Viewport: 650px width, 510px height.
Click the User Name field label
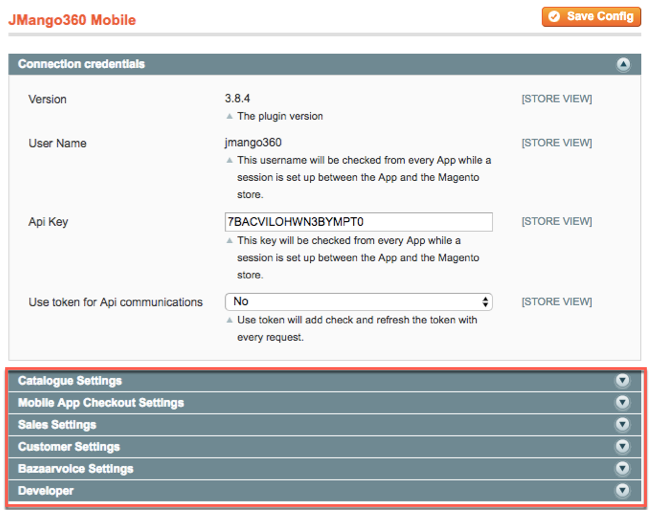[x=58, y=143]
